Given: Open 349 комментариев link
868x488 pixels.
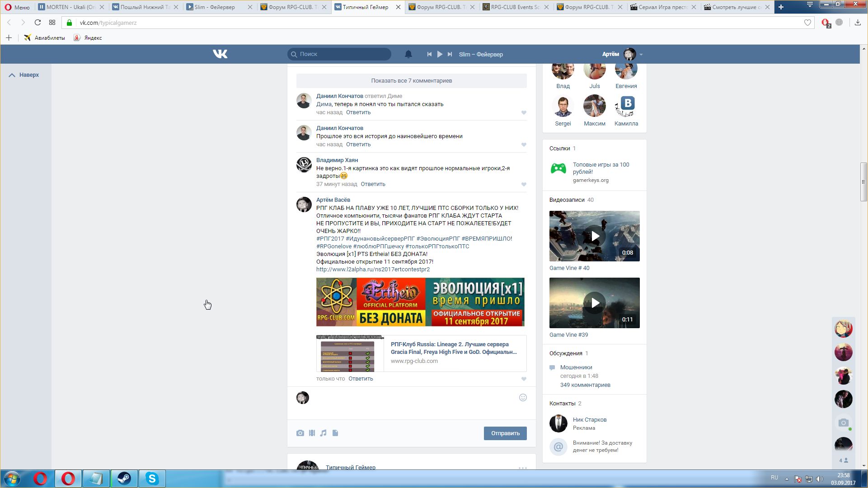Looking at the screenshot, I should [585, 385].
